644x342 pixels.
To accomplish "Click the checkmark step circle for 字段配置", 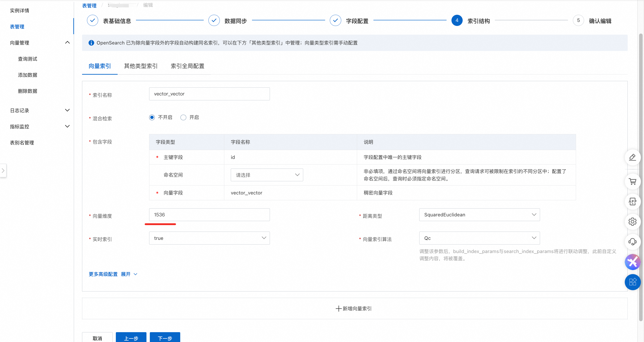I will pyautogui.click(x=335, y=21).
